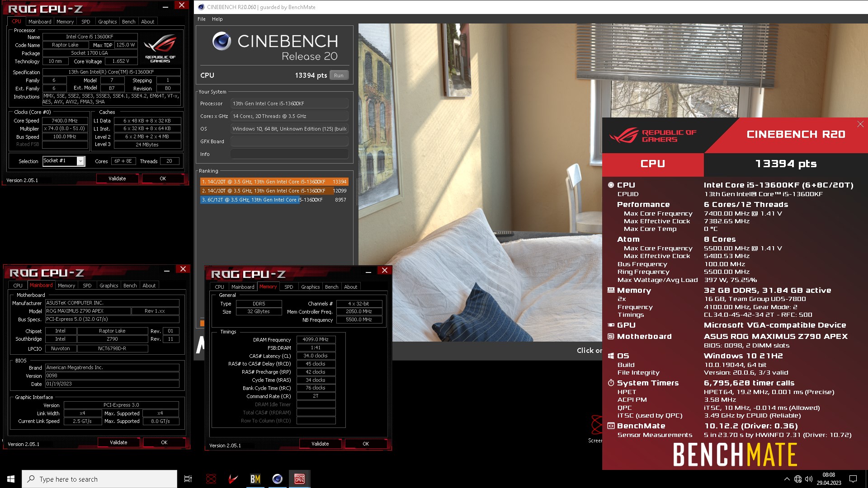Open SPD tab in the Timings CPU-Z window
The width and height of the screenshot is (868, 488).
289,287
